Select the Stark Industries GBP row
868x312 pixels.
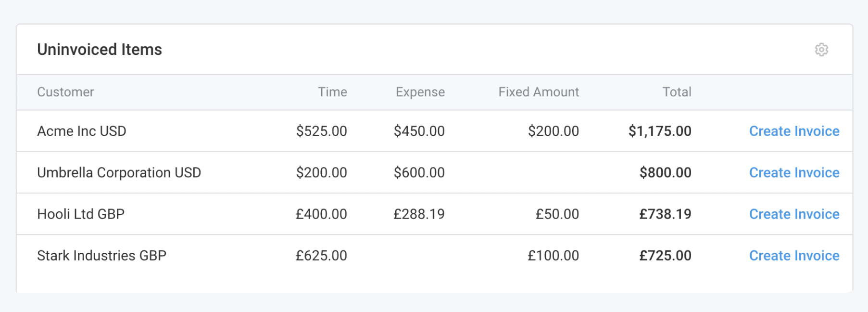pyautogui.click(x=101, y=255)
